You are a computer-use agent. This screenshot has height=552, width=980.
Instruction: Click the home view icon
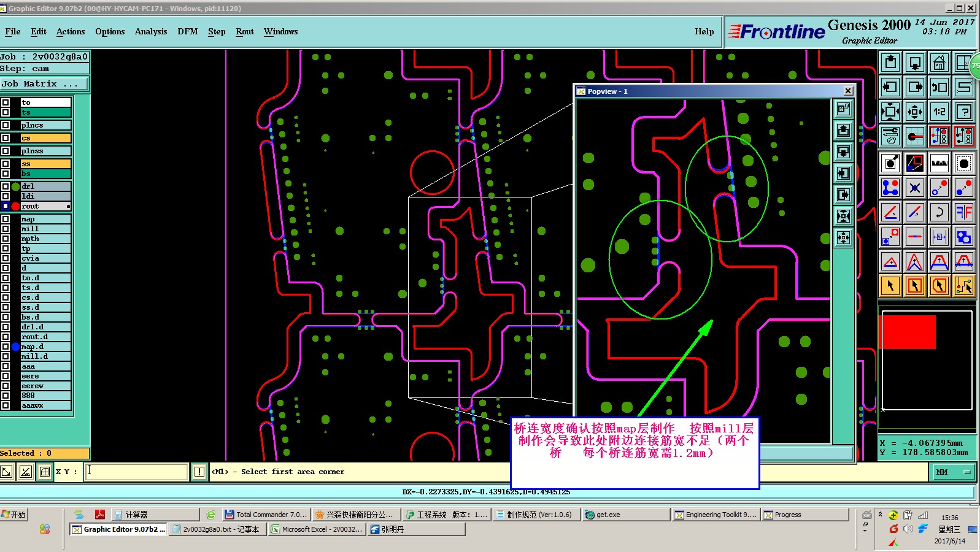939,63
